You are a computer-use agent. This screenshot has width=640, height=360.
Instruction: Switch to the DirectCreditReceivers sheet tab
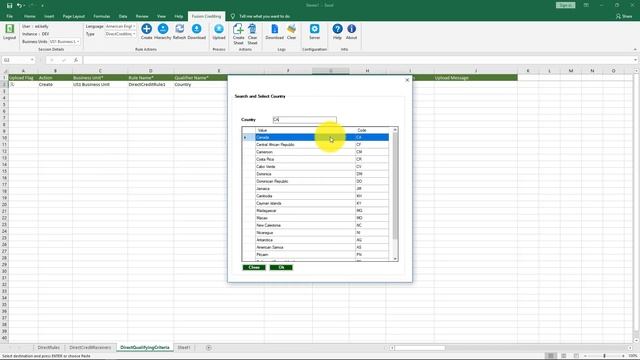90,348
